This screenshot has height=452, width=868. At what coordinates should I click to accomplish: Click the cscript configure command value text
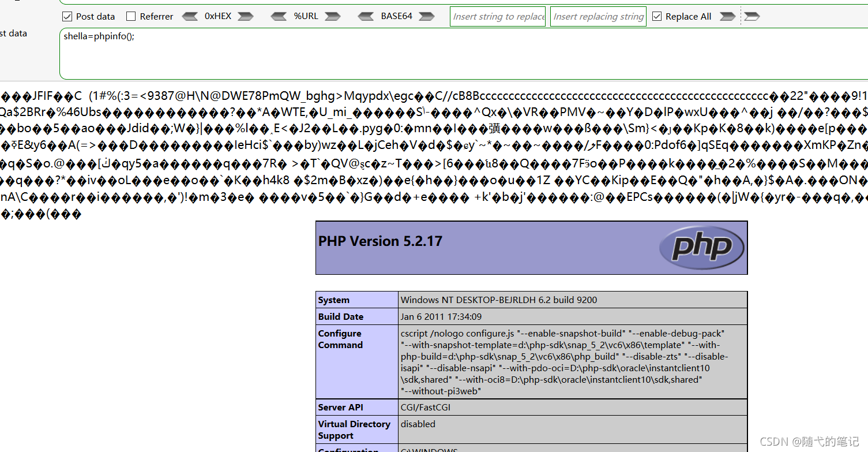(x=565, y=362)
